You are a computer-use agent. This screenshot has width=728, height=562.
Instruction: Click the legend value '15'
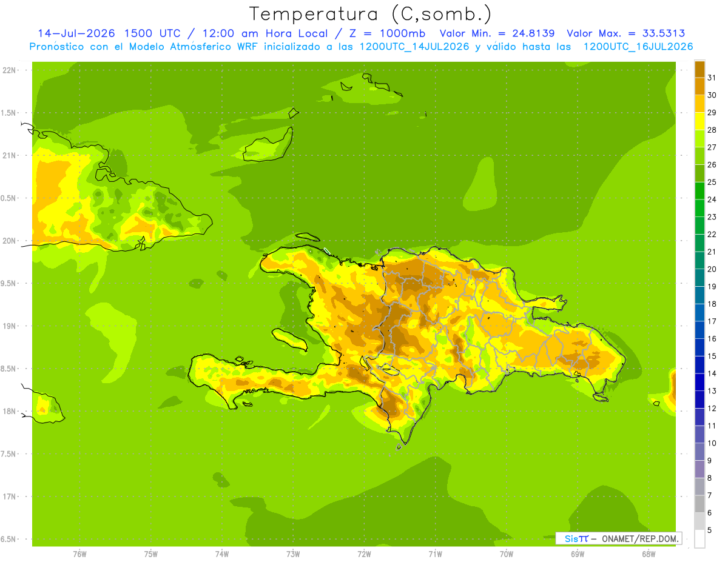(x=712, y=356)
